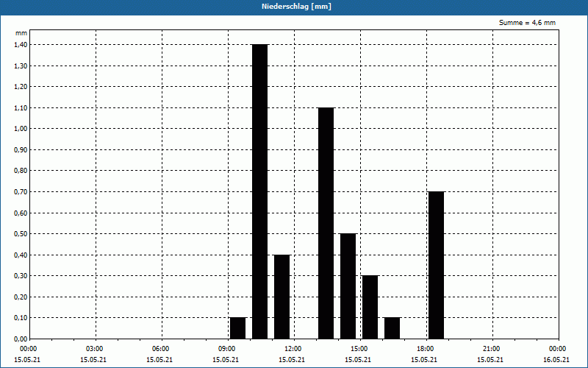Click the y-axis value '1,40'

[x=21, y=45]
